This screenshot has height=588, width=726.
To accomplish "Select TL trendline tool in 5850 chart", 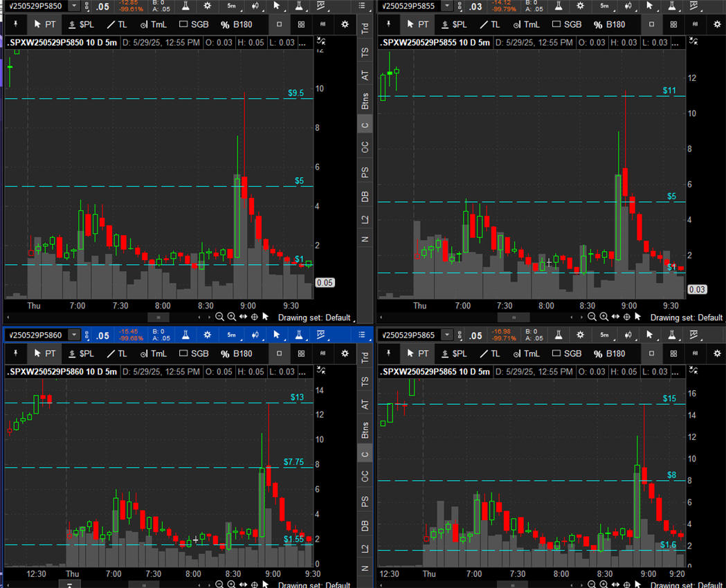I will (117, 24).
